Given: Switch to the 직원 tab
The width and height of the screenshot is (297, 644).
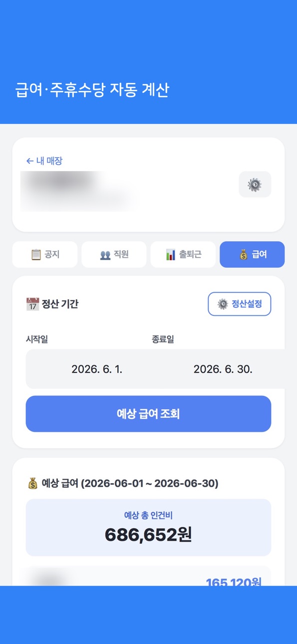Looking at the screenshot, I should click(x=114, y=254).
